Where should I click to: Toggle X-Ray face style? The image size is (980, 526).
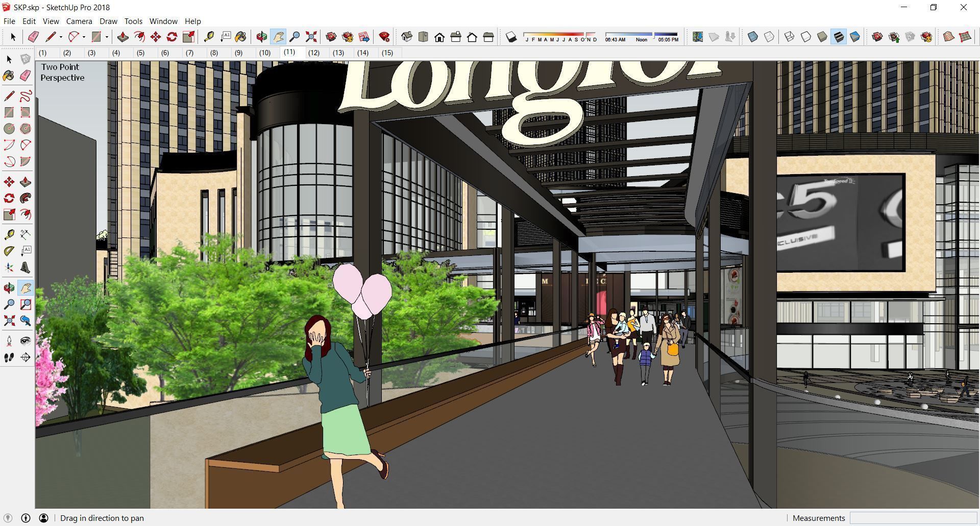click(x=753, y=37)
